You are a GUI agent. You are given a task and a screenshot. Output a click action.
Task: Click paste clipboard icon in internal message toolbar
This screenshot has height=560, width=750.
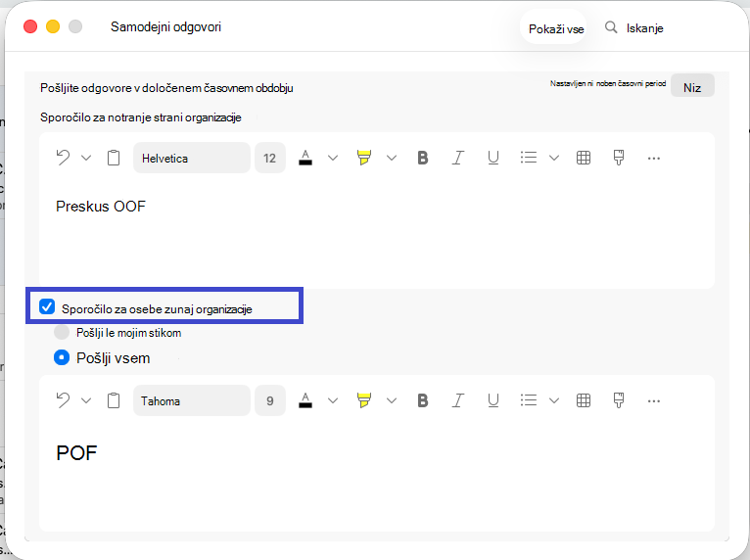pyautogui.click(x=114, y=158)
